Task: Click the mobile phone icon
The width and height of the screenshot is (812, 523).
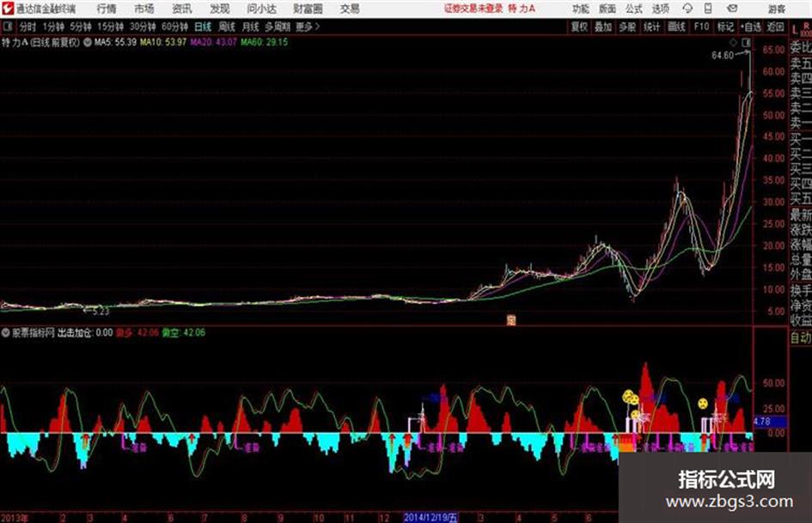Action: click(x=708, y=9)
